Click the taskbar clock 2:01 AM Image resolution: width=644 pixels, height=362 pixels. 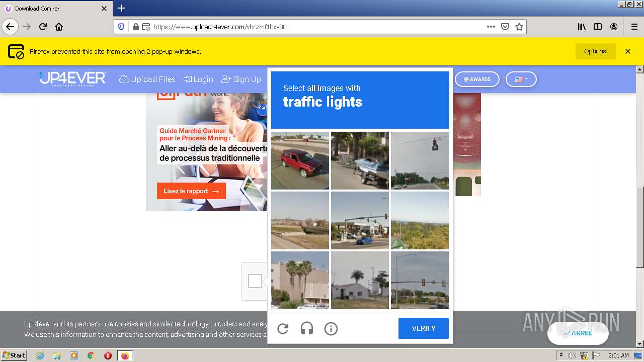pyautogui.click(x=618, y=355)
